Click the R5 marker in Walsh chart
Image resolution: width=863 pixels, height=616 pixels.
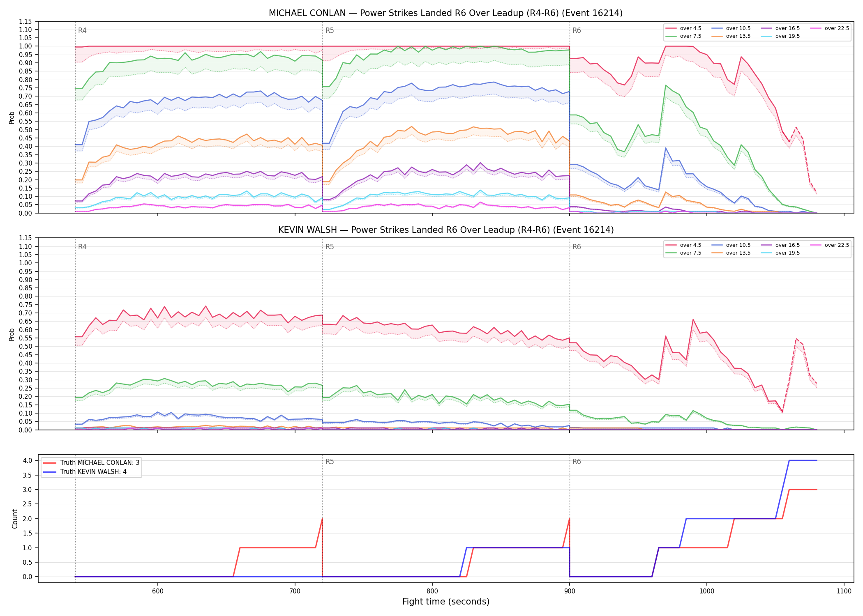330,247
